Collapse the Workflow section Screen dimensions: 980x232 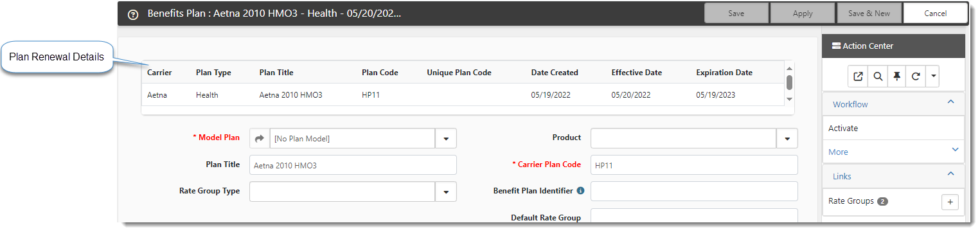point(951,102)
